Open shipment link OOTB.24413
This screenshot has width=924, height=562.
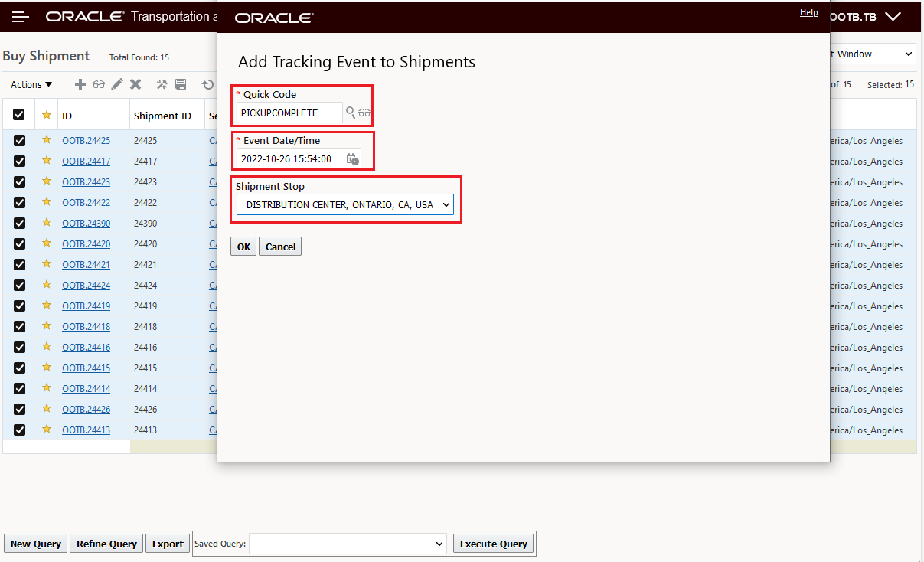(x=86, y=430)
